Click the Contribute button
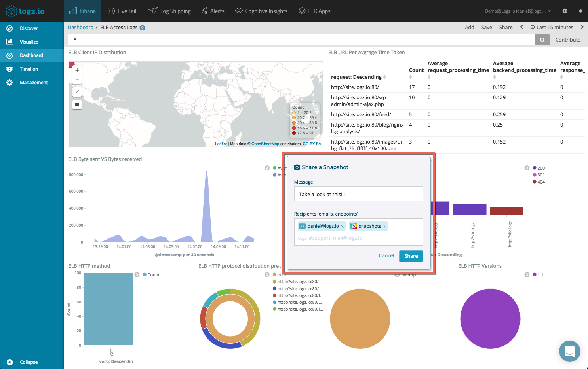This screenshot has width=588, height=369. [x=568, y=40]
